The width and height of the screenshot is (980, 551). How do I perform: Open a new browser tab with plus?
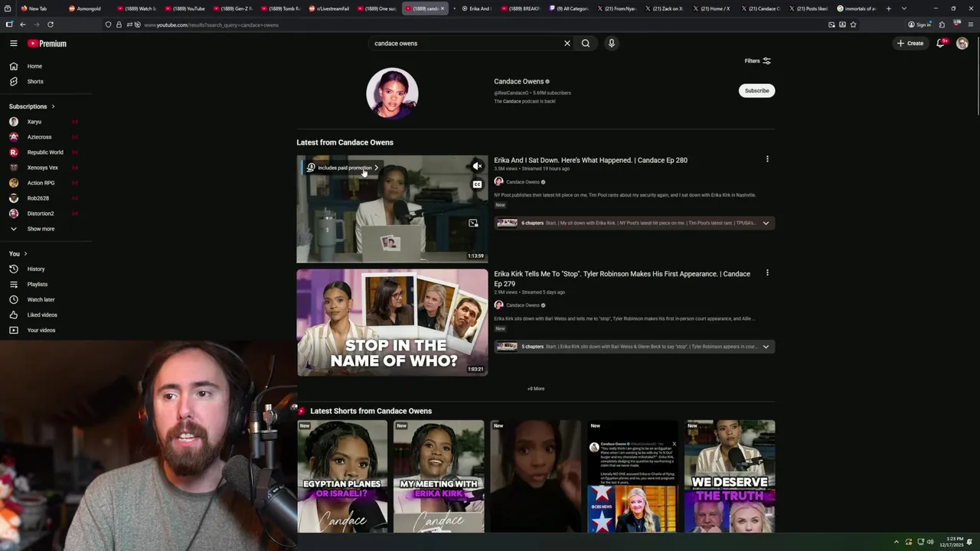click(x=888, y=8)
